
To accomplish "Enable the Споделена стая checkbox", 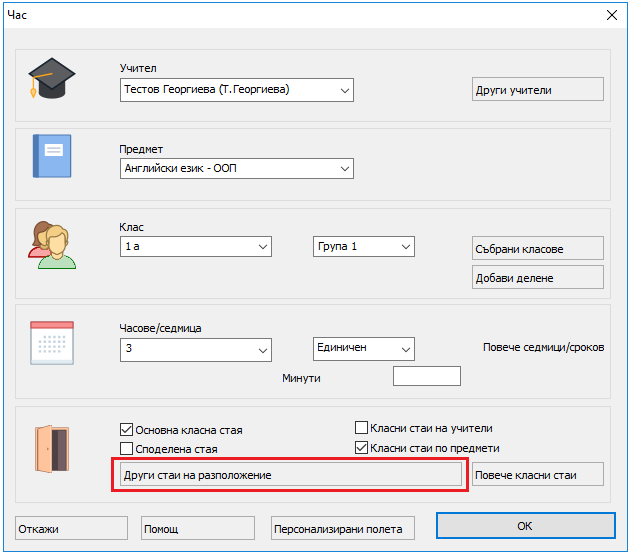I will [127, 449].
